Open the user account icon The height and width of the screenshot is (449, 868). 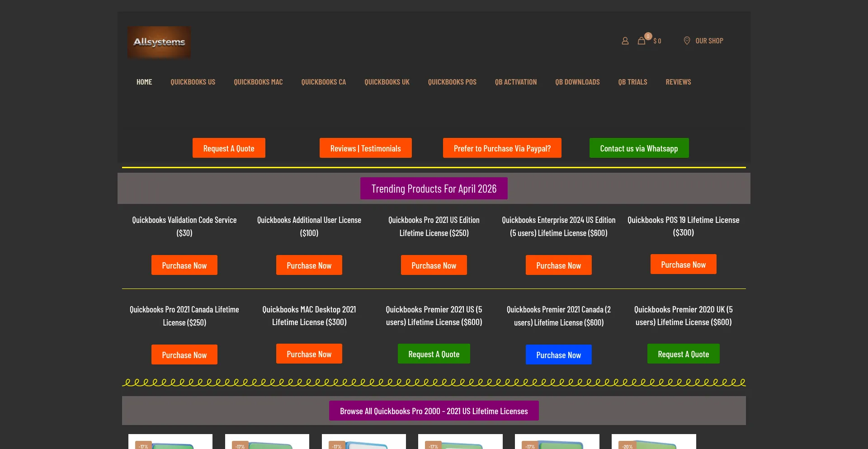[x=625, y=41]
